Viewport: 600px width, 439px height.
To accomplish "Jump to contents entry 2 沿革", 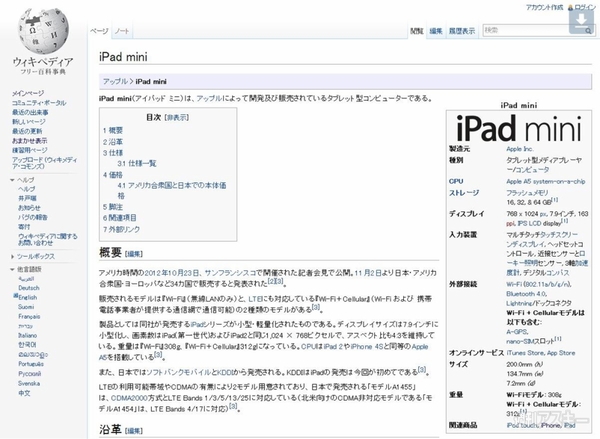I will (113, 142).
